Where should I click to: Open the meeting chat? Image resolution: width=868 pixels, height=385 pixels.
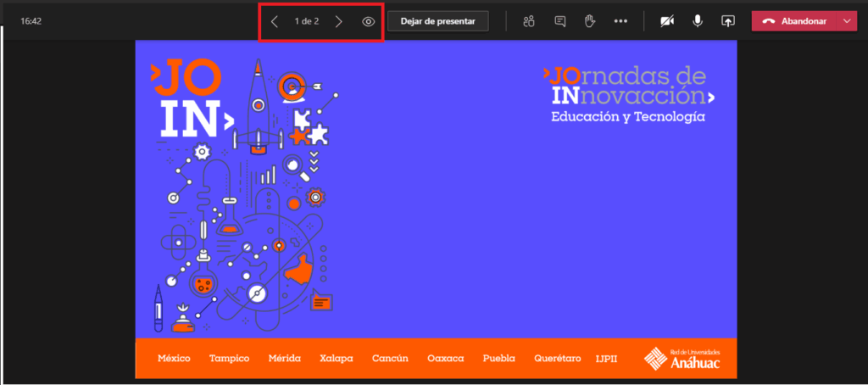pos(559,21)
